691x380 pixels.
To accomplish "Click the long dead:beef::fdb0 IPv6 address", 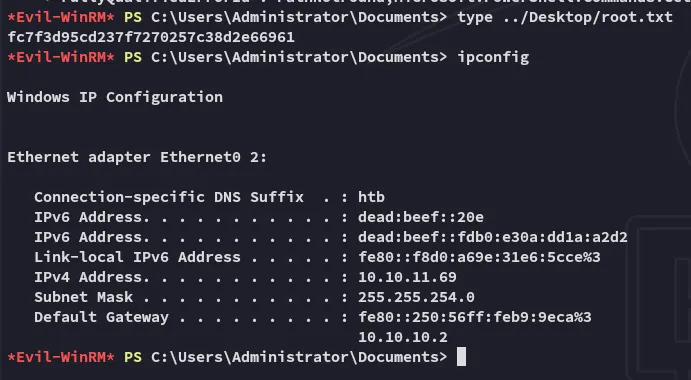I will click(x=493, y=237).
